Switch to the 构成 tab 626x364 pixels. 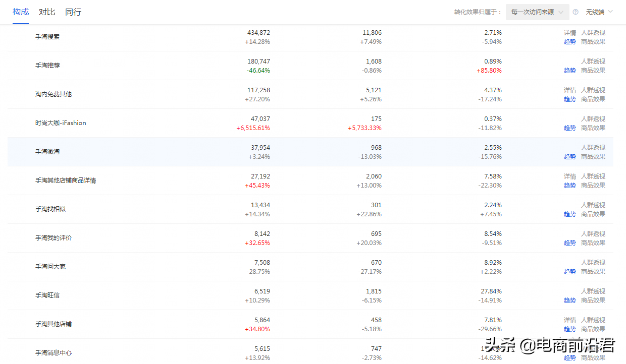pyautogui.click(x=21, y=12)
